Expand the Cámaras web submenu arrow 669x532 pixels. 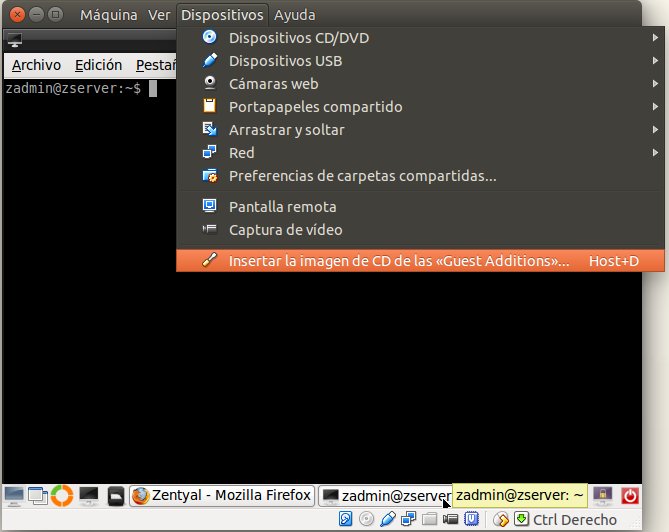coord(655,84)
